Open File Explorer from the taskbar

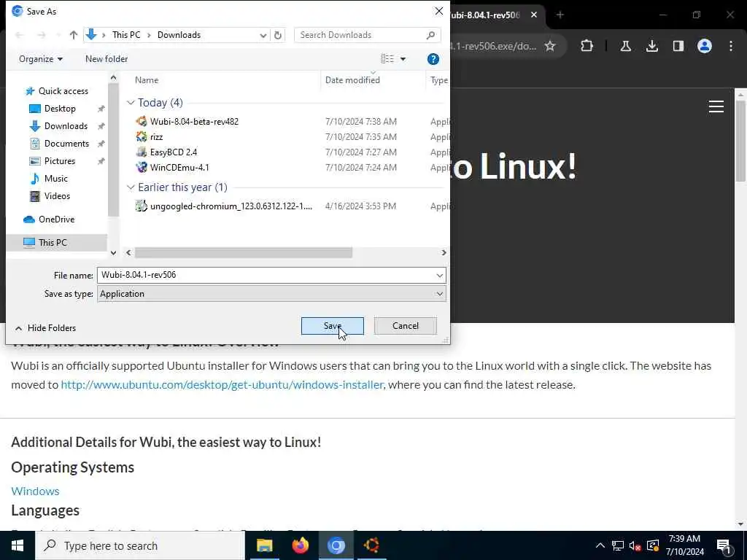point(264,545)
